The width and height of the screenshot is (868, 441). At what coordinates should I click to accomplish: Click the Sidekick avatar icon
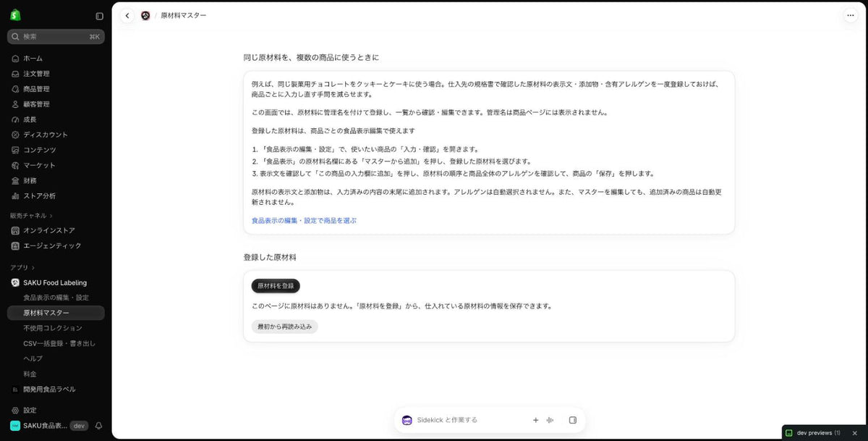click(407, 420)
